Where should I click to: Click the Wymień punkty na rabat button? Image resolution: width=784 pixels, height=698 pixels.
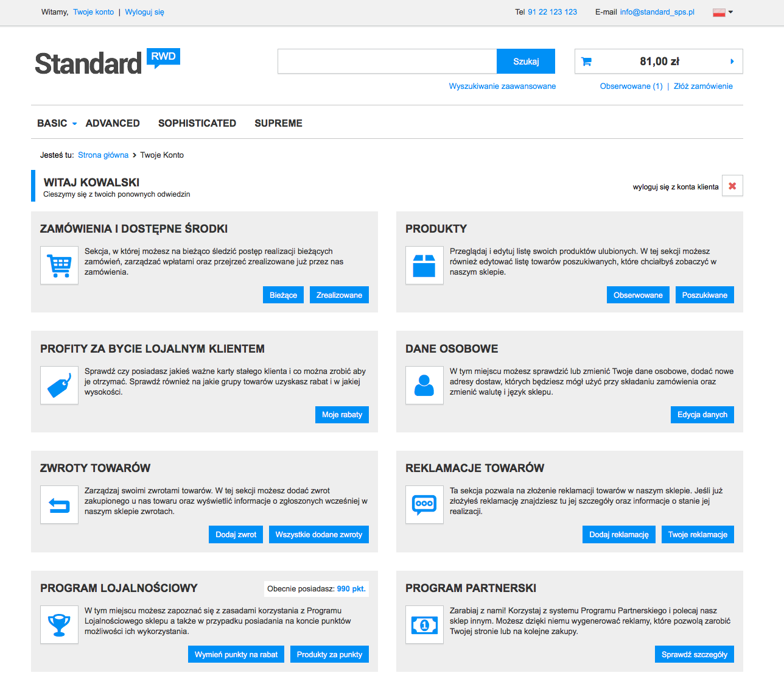pos(236,655)
